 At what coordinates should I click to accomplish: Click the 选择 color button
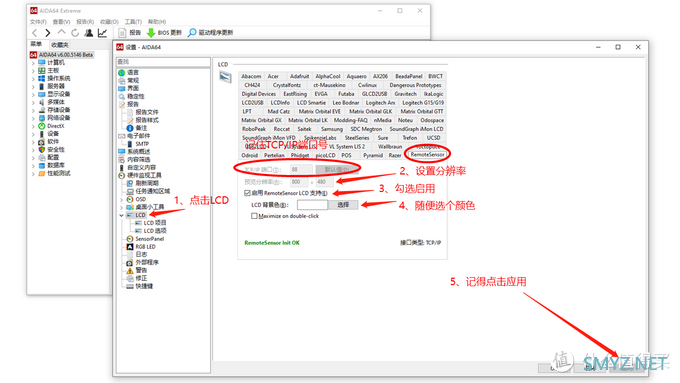click(343, 204)
